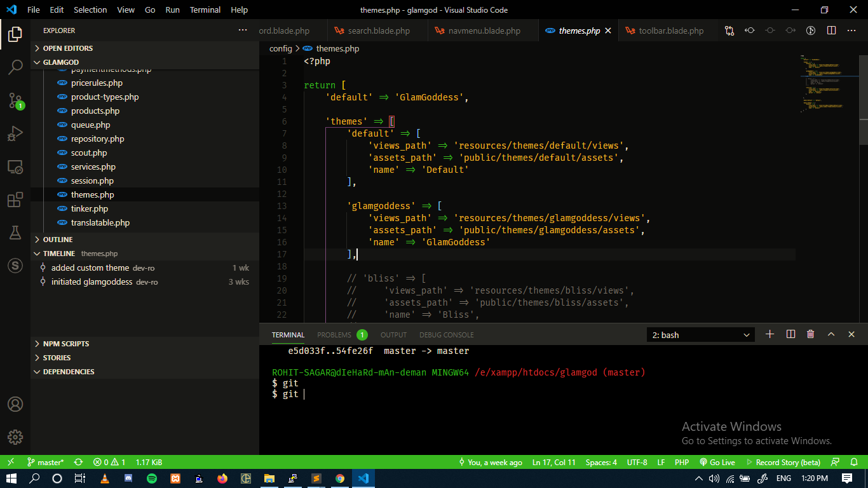Open the Extensions view

(15, 200)
